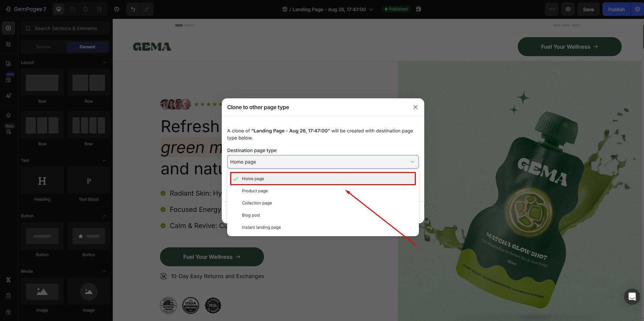Open the AI assistant in the sidebar

click(x=8, y=96)
